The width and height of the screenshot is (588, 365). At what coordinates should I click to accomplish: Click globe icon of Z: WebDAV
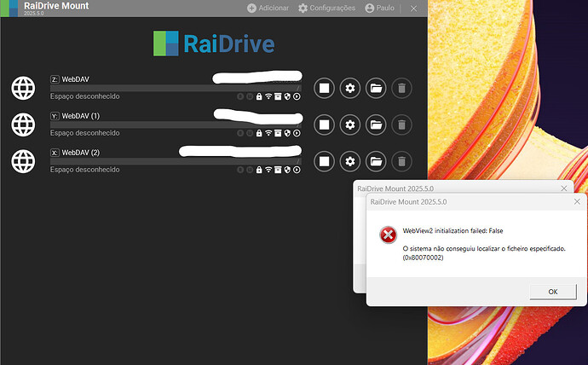(23, 88)
